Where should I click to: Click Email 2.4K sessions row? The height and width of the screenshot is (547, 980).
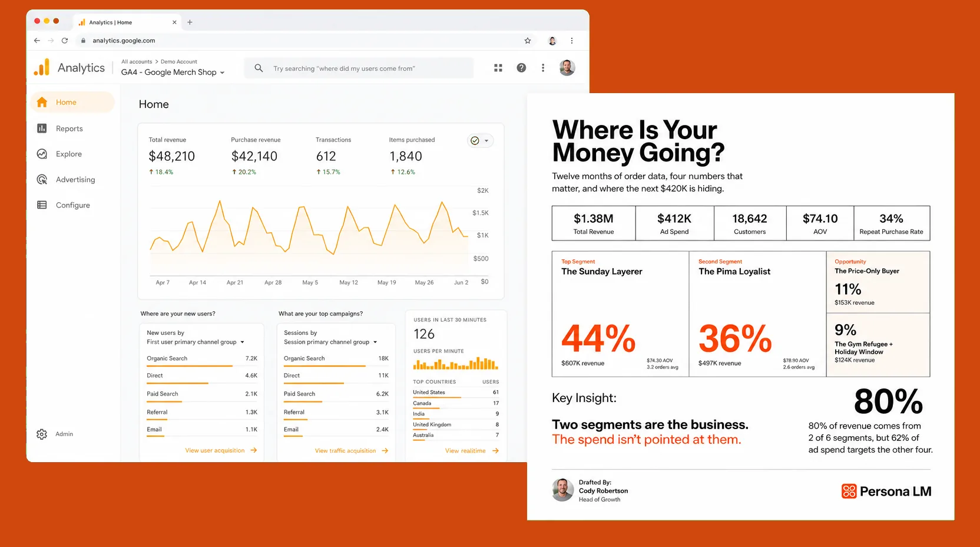click(336, 430)
